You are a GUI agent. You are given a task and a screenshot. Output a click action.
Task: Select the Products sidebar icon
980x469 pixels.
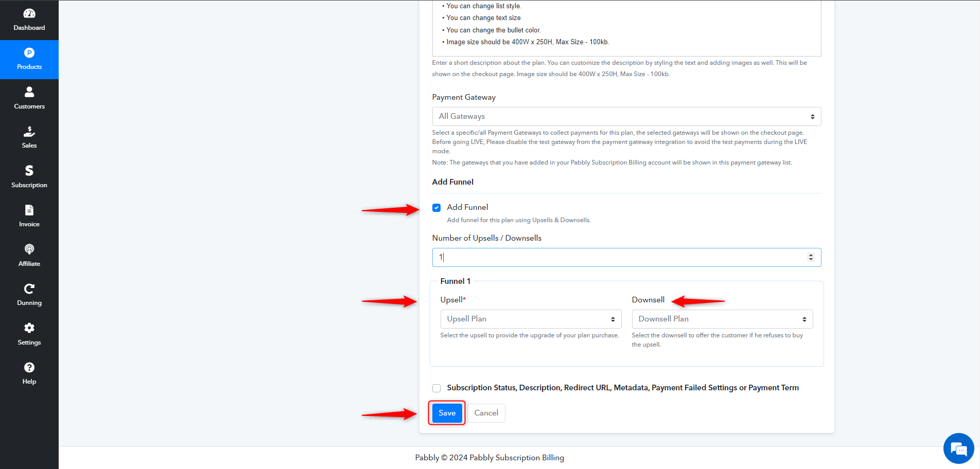pyautogui.click(x=29, y=52)
